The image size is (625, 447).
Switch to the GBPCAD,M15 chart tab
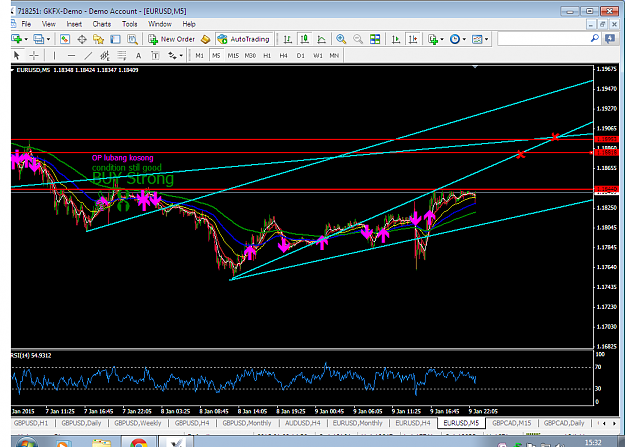pos(511,423)
